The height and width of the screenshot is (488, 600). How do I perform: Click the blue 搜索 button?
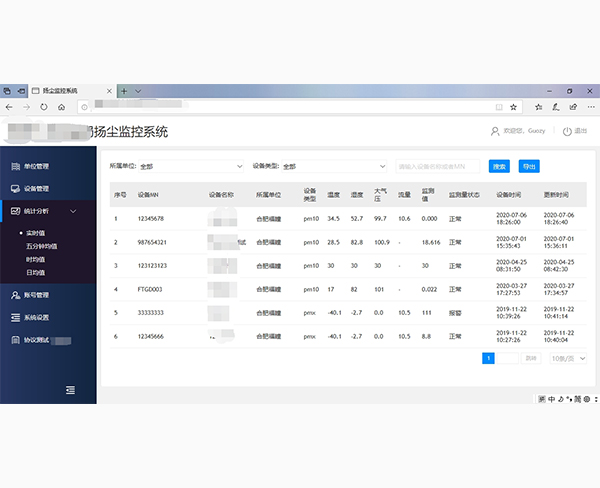pyautogui.click(x=499, y=166)
